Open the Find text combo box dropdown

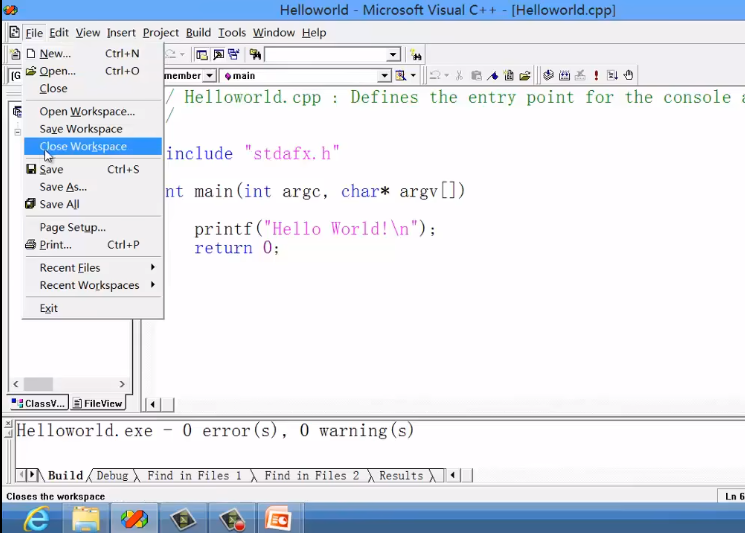coord(393,55)
